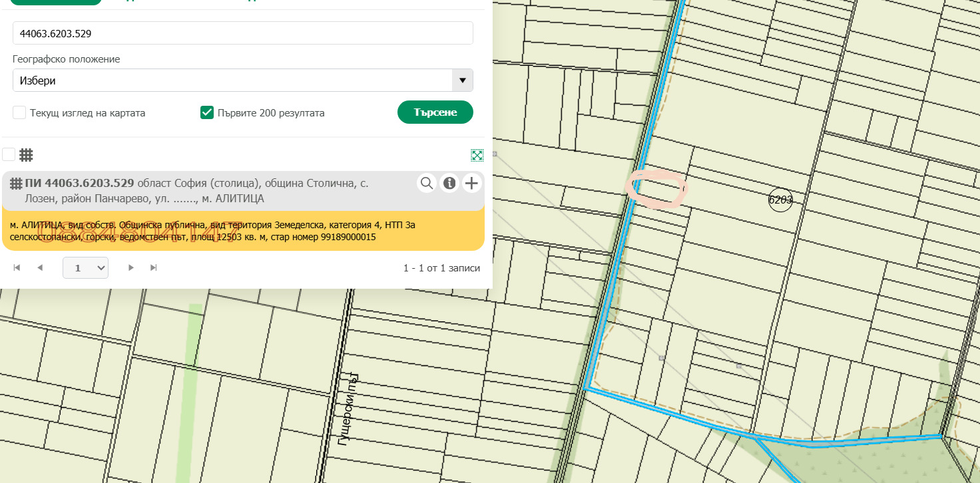Click the 6203 circled map label
Image resolution: width=980 pixels, height=483 pixels.
[x=780, y=200]
